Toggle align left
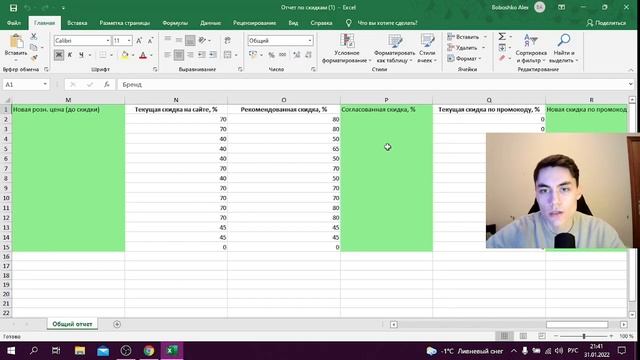The height and width of the screenshot is (360, 640). click(x=167, y=55)
